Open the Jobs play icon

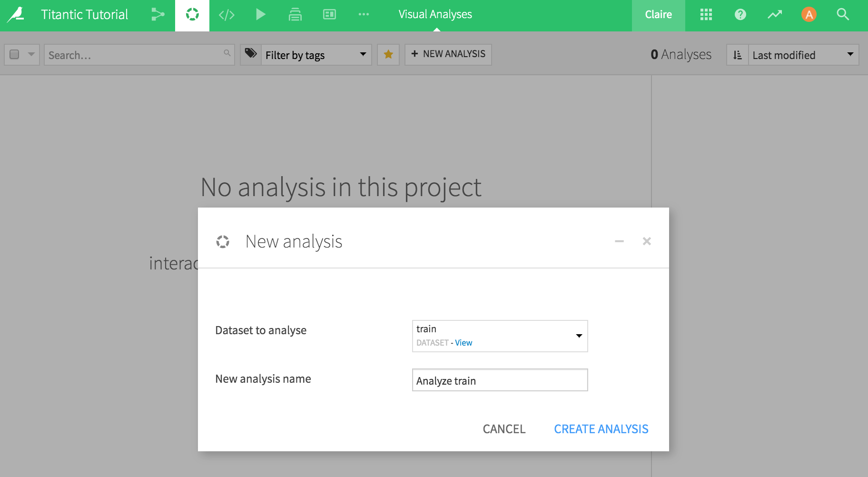260,14
